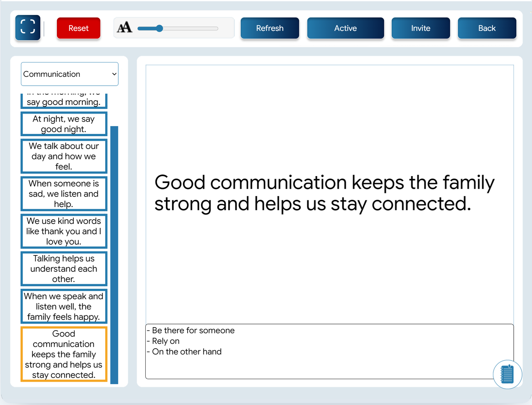Select 'When someone is sad' sentence

64,194
